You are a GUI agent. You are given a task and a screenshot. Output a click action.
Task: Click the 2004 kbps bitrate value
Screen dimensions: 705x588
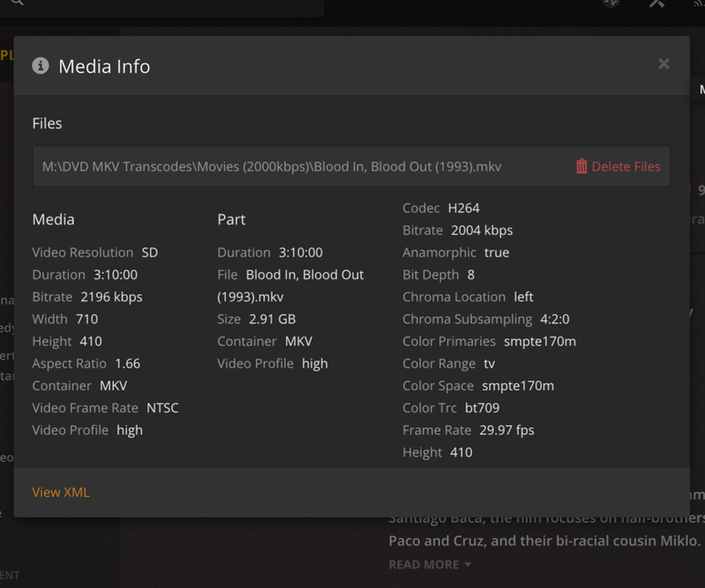pyautogui.click(x=482, y=230)
